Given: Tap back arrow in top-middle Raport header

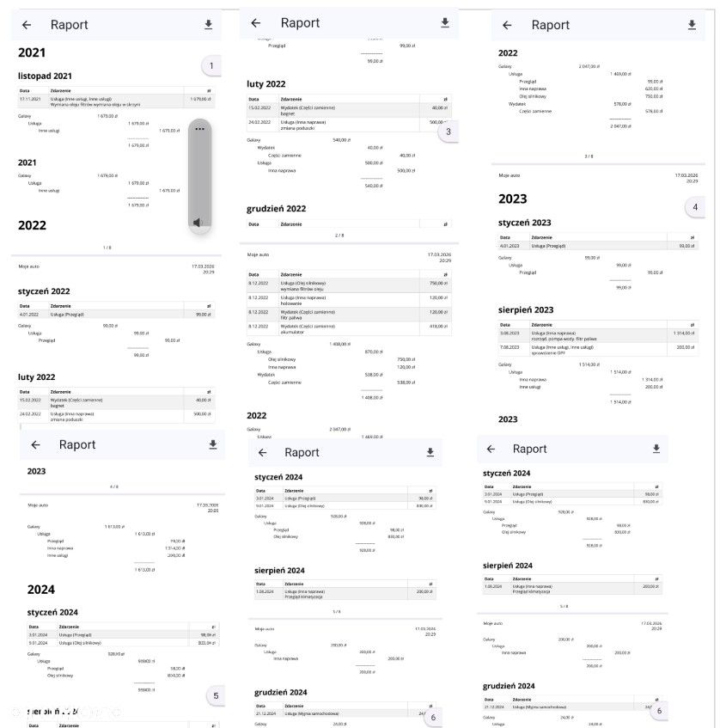Looking at the screenshot, I should (x=255, y=23).
